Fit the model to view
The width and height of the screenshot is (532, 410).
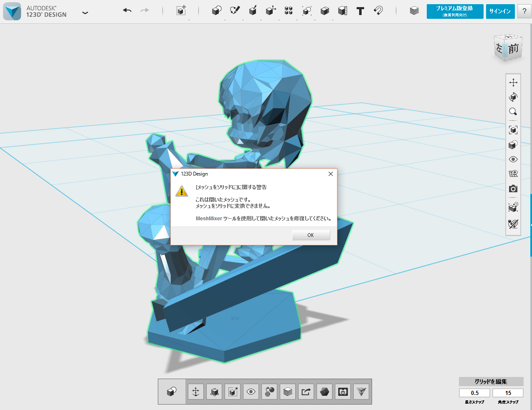tap(513, 130)
